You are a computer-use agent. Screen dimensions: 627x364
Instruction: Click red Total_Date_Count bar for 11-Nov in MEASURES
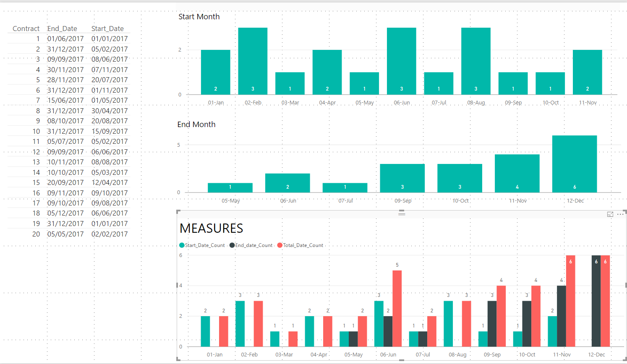(x=570, y=301)
